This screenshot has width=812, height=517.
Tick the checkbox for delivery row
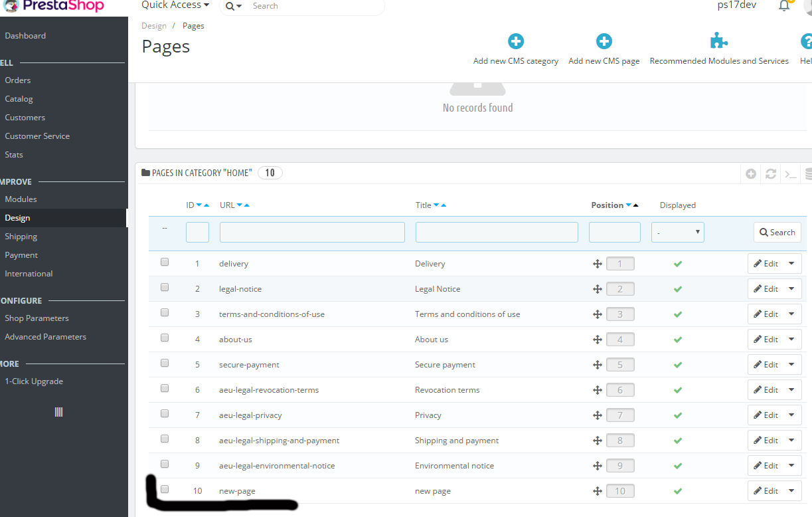165,262
